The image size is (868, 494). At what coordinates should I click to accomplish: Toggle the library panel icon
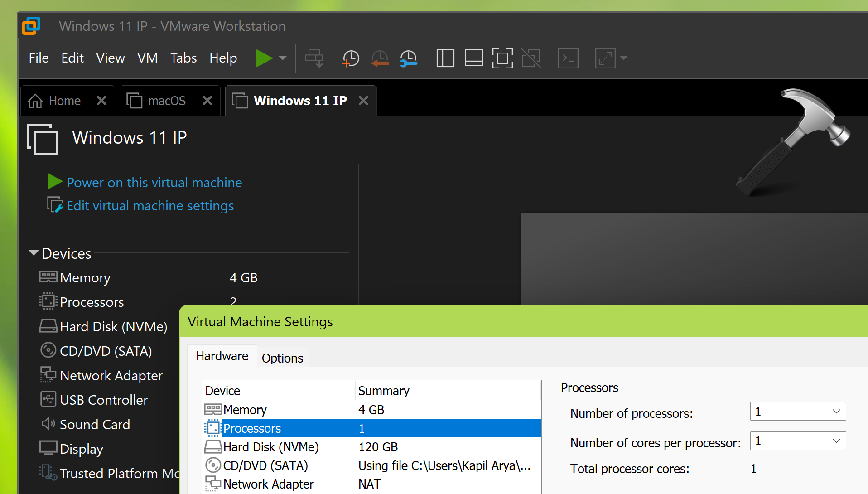[x=445, y=58]
